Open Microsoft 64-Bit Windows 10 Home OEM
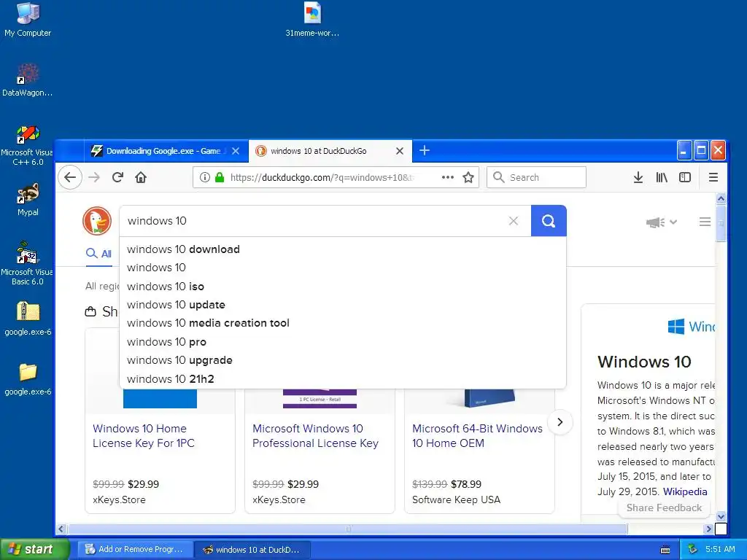Image resolution: width=747 pixels, height=560 pixels. (x=477, y=436)
